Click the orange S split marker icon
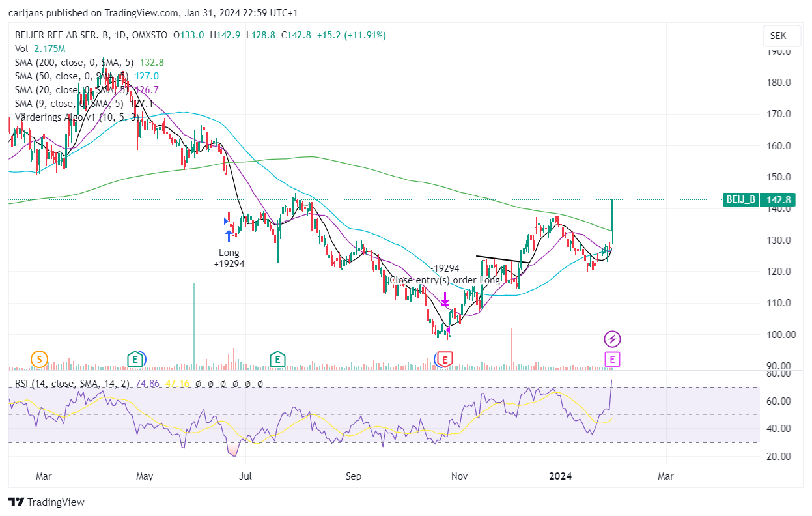This screenshot has height=516, width=812. point(40,358)
